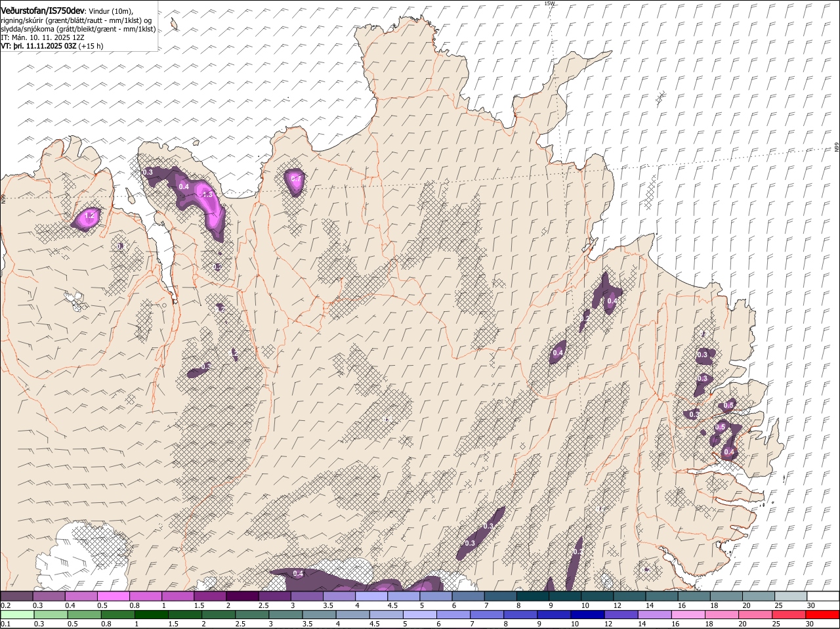The image size is (840, 629).
Task: Click the purple swatch at 1.5 in the upper legend
Action: [210, 596]
